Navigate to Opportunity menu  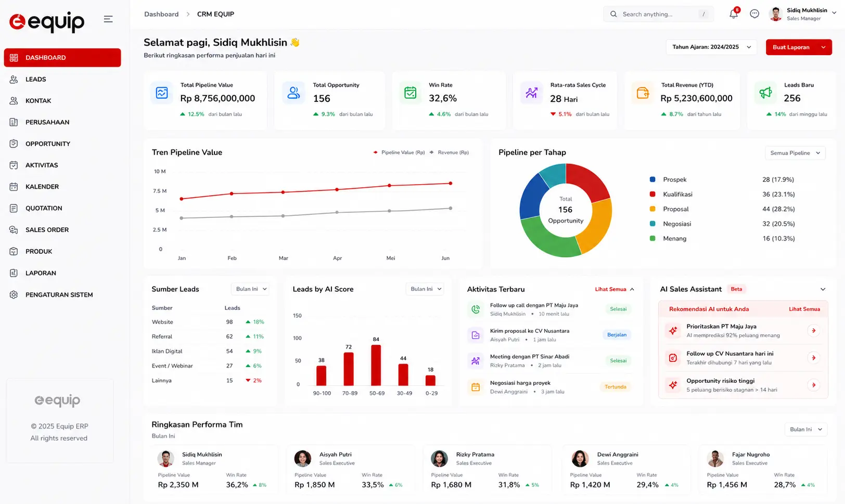pos(62,144)
